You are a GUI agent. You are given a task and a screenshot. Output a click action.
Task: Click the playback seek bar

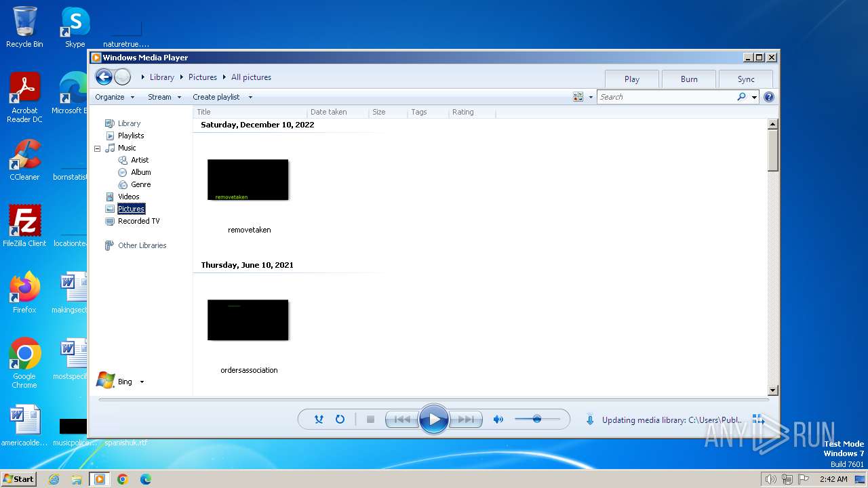(x=434, y=400)
